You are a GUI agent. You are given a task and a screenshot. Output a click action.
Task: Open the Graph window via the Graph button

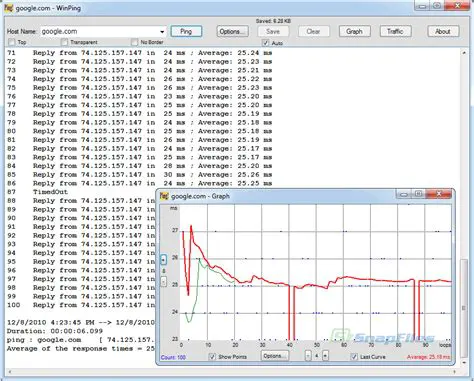[x=354, y=31]
